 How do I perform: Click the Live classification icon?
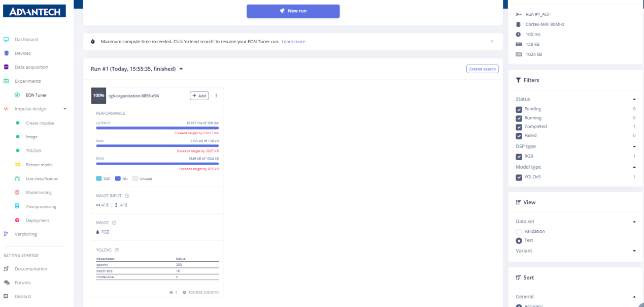click(17, 178)
